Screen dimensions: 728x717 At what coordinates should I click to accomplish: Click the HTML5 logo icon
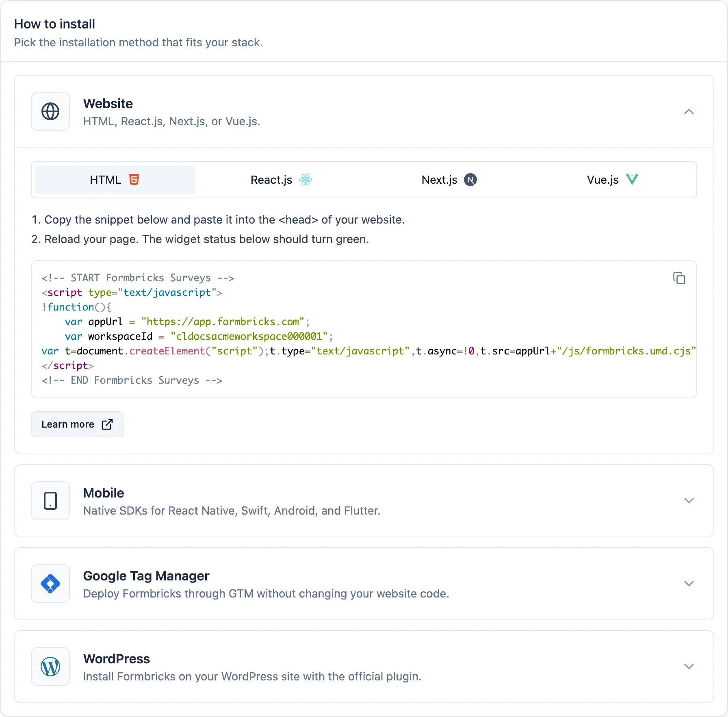pyautogui.click(x=134, y=180)
